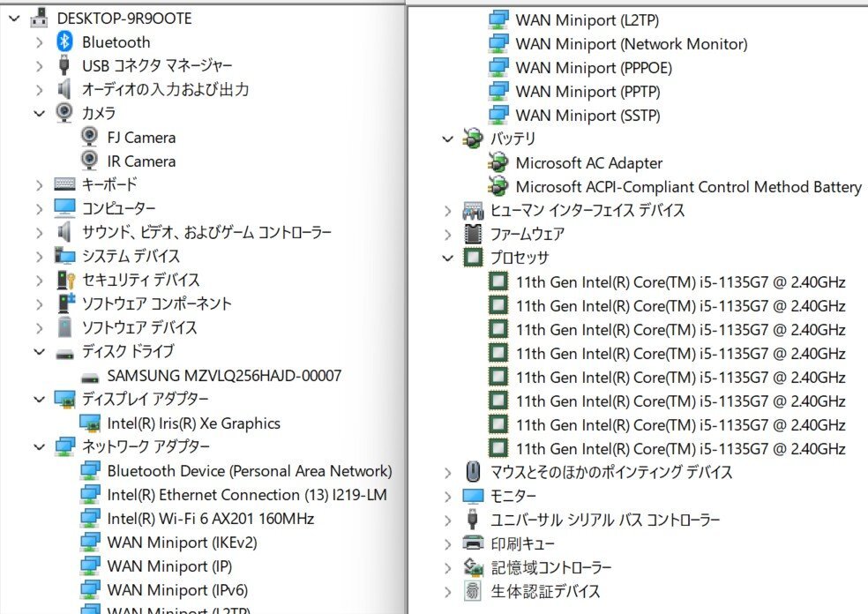The height and width of the screenshot is (614, 868).
Task: Expand the キーボード category
Action: tap(39, 185)
